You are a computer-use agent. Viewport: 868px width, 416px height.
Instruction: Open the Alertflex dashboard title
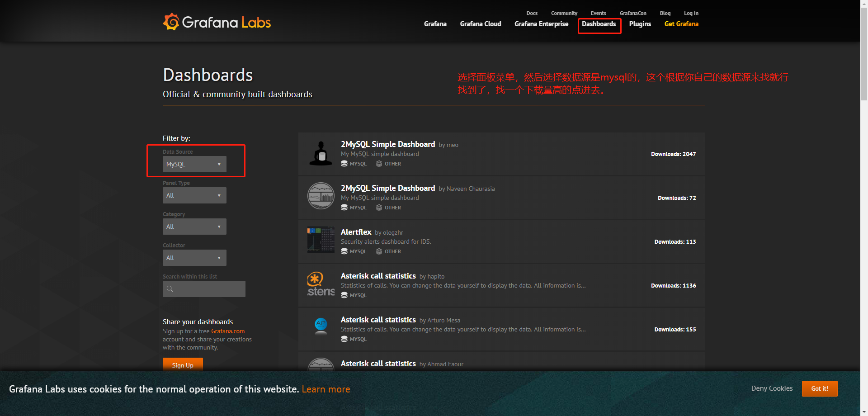356,232
